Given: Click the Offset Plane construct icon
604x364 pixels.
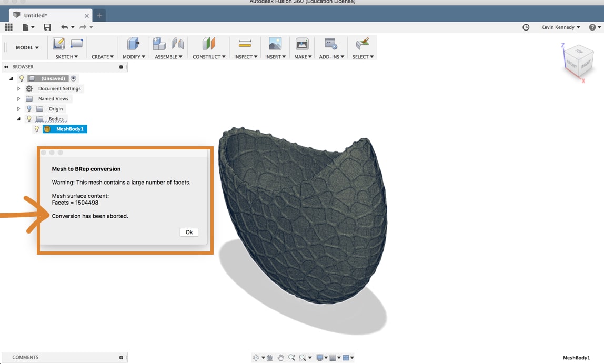Looking at the screenshot, I should point(209,44).
